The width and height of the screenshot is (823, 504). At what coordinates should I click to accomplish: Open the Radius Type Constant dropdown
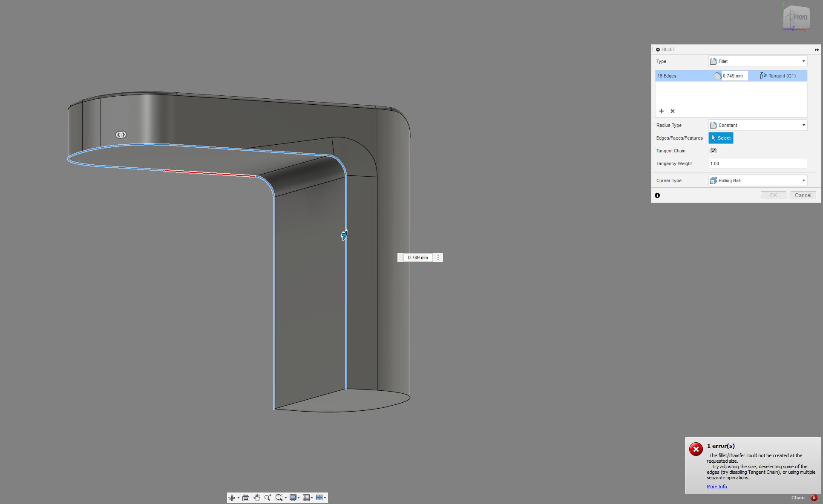pyautogui.click(x=758, y=125)
